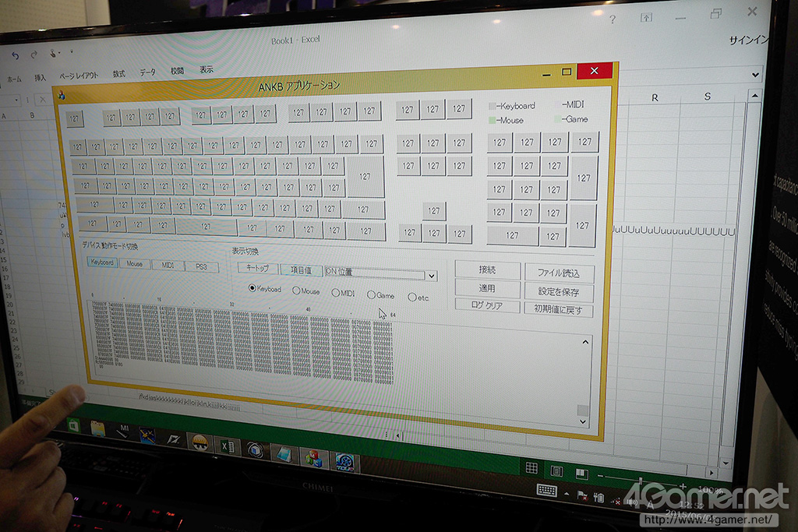Click the log panel scroll-up arrow

pyautogui.click(x=585, y=342)
